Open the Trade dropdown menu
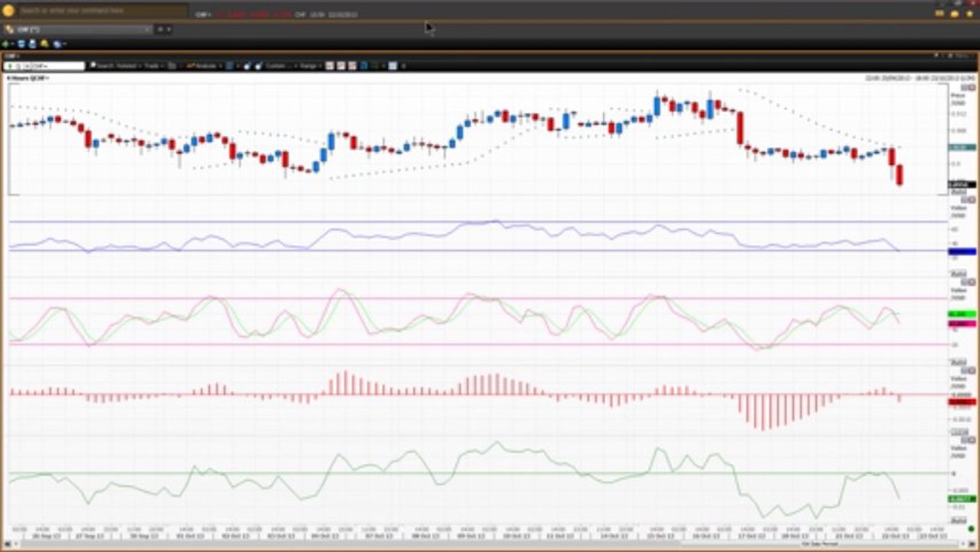The height and width of the screenshot is (552, 980). tap(153, 66)
